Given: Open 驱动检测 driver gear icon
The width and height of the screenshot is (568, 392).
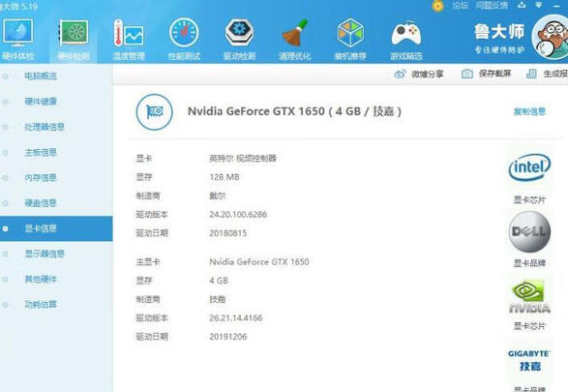Looking at the screenshot, I should tap(239, 33).
